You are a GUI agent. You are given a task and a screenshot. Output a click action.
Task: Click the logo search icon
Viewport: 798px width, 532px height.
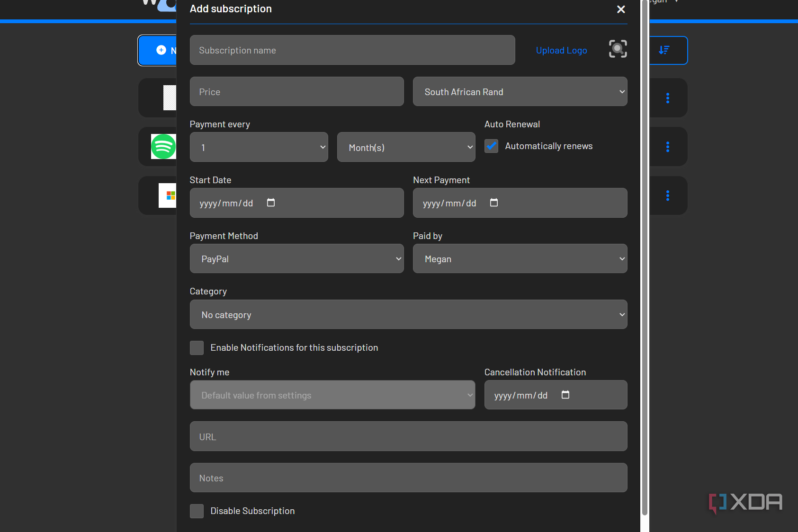pos(618,49)
